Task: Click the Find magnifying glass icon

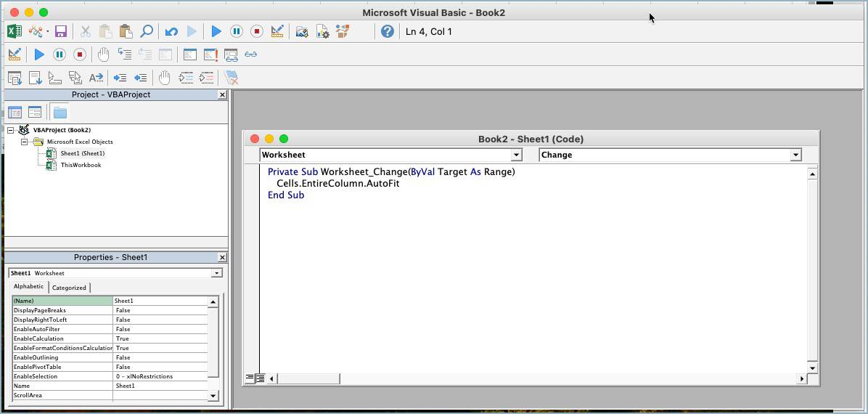Action: click(x=147, y=31)
